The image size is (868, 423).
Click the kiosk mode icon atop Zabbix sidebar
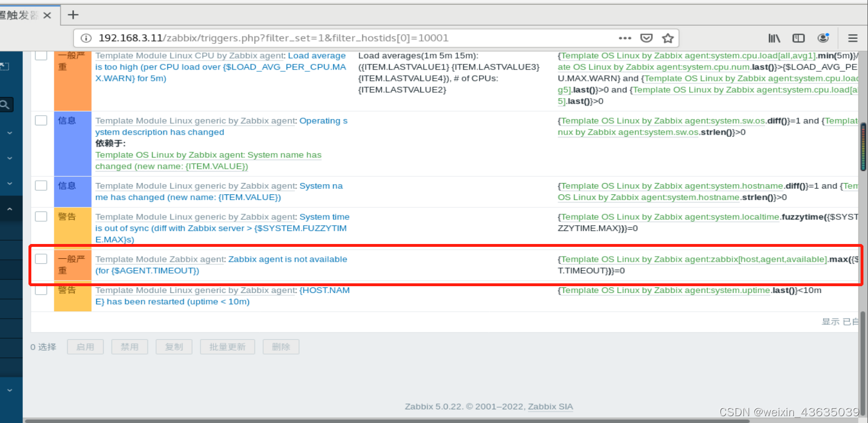3,67
